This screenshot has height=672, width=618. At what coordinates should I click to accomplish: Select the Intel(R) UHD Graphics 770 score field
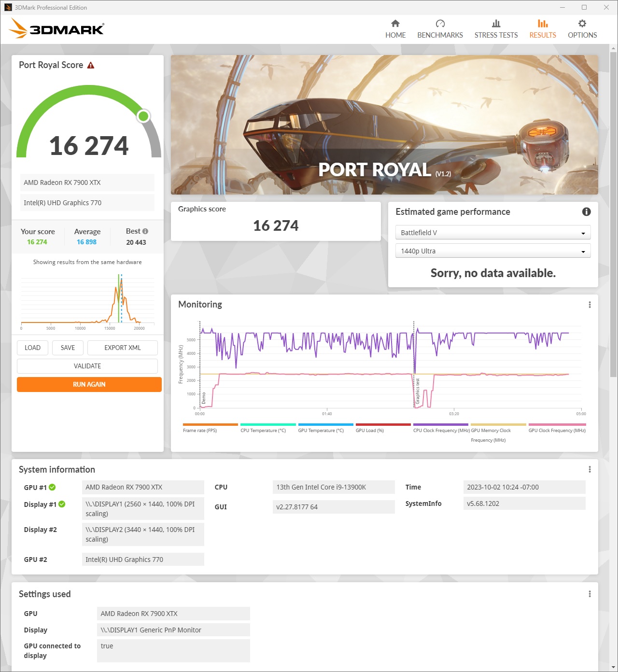[87, 203]
